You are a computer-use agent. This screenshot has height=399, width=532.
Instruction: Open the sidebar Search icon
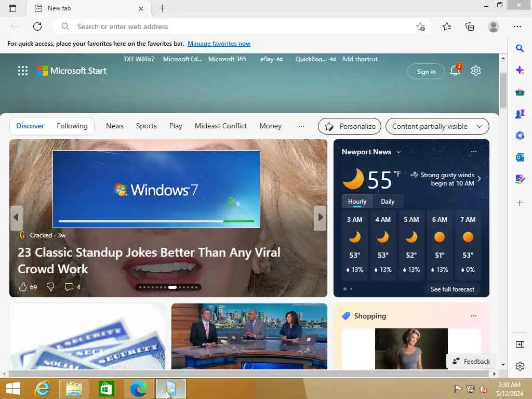520,48
